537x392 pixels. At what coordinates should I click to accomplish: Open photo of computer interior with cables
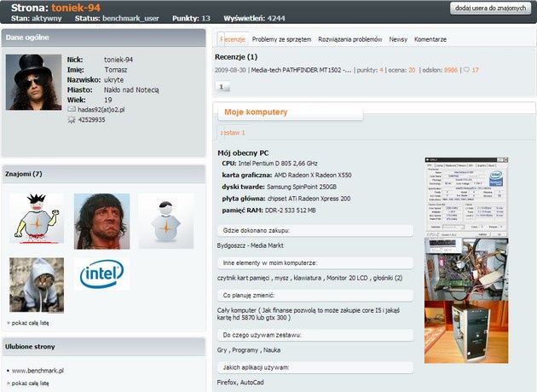coord(466,269)
